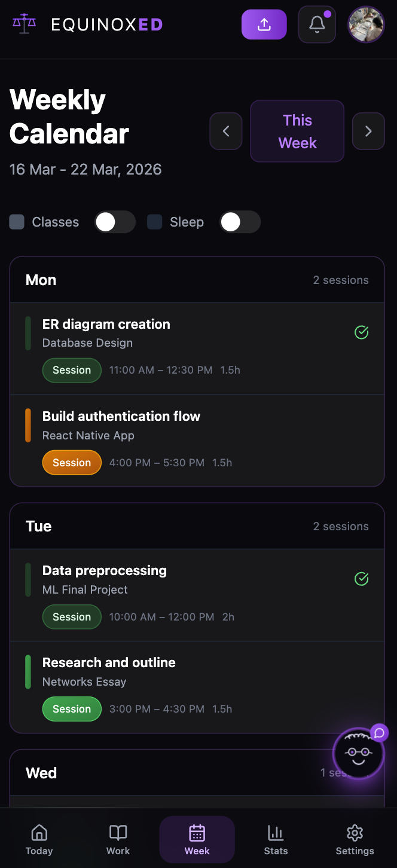397x868 pixels.
Task: Open Settings using the gear icon
Action: [x=355, y=839]
